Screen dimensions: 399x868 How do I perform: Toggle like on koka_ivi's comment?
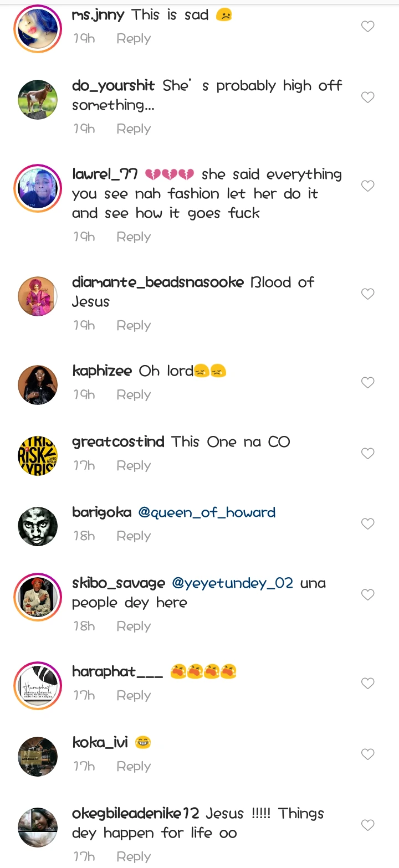coord(368,754)
